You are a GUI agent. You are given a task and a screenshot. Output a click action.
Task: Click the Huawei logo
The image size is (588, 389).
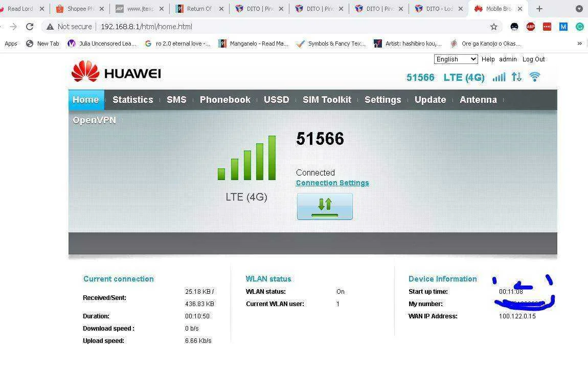(x=116, y=71)
